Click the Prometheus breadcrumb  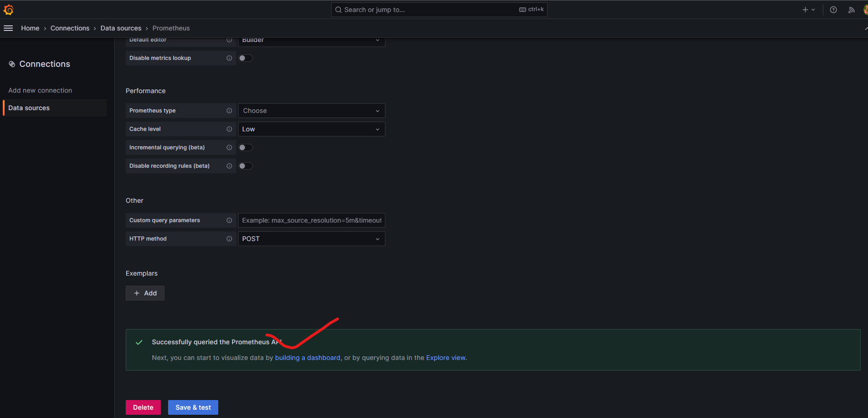pyautogui.click(x=171, y=28)
